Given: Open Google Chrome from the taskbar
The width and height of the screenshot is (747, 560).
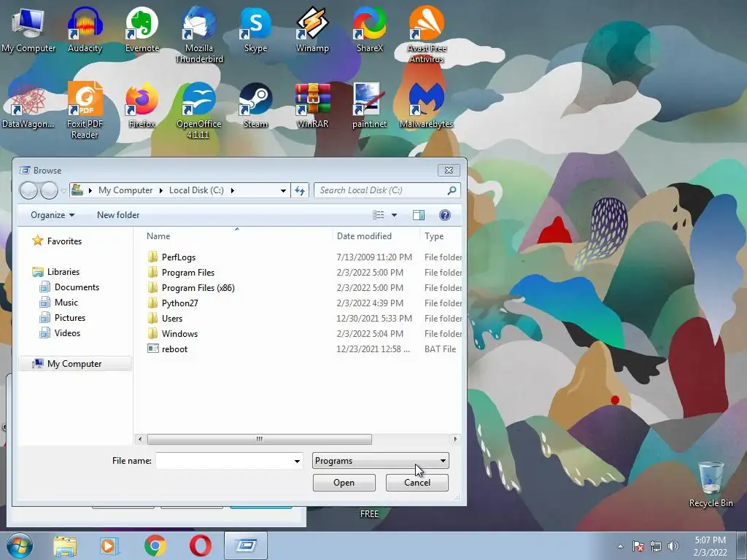Looking at the screenshot, I should pos(155,545).
